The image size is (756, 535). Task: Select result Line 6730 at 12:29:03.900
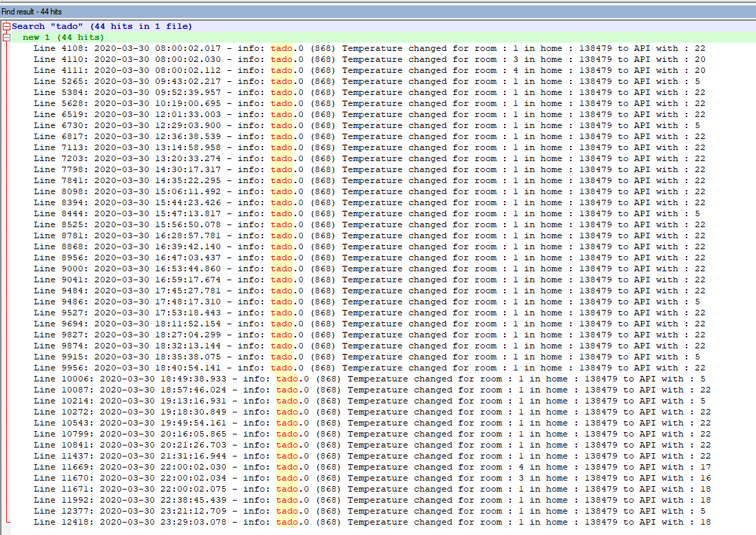tap(366, 126)
